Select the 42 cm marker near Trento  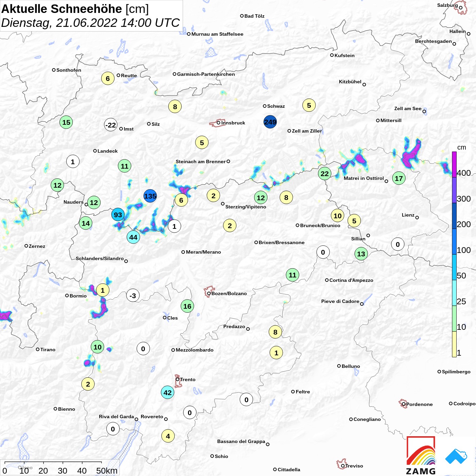pyautogui.click(x=168, y=393)
